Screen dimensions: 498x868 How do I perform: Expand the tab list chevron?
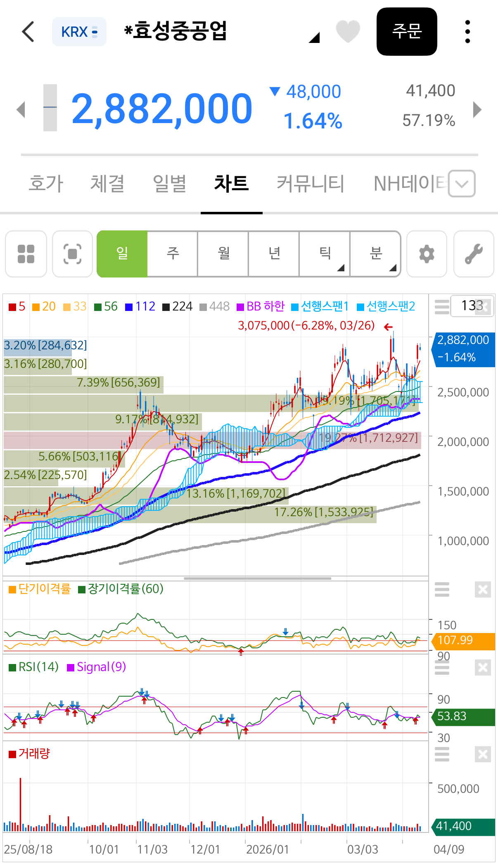[462, 184]
